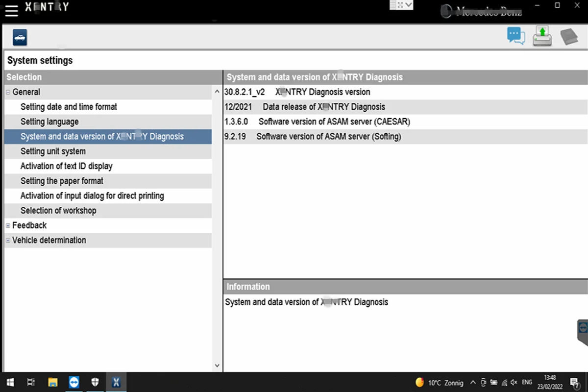588x392 pixels.
Task: Click the selection list scroll down arrow
Action: click(x=218, y=365)
